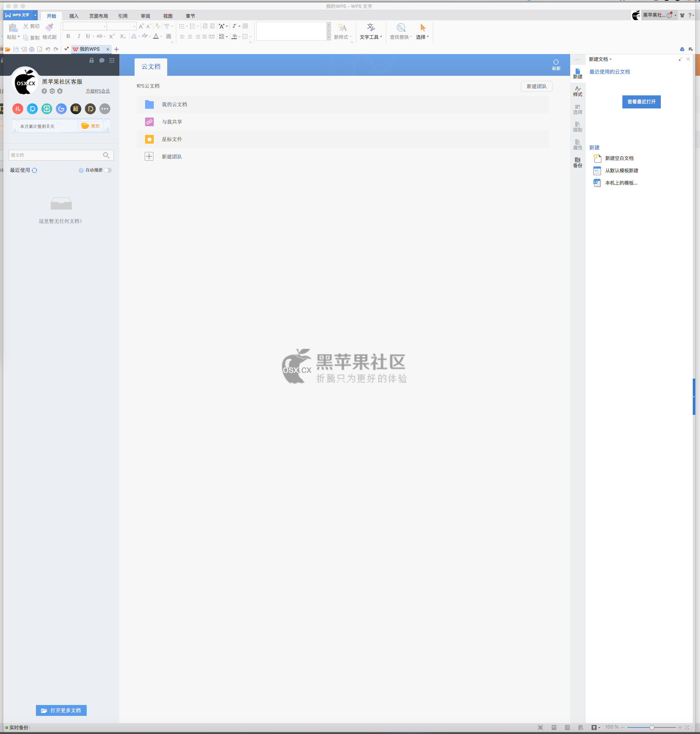Click the 查看最近打开 button
The height and width of the screenshot is (734, 700).
(641, 102)
